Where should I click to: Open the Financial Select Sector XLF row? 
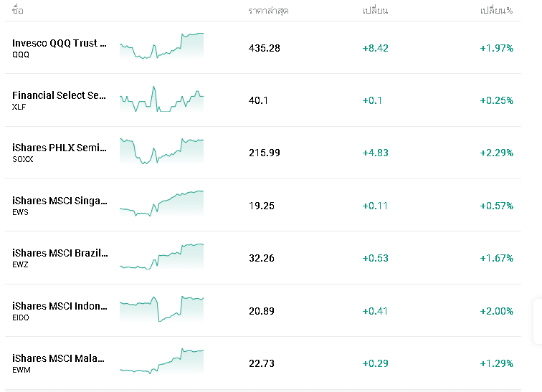coord(60,95)
